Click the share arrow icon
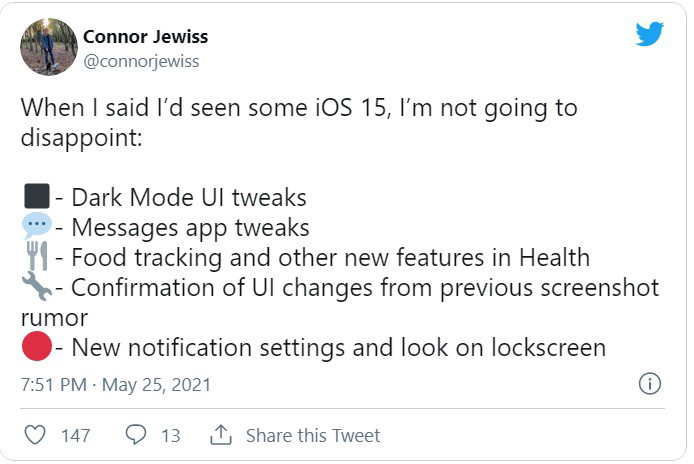 220,435
